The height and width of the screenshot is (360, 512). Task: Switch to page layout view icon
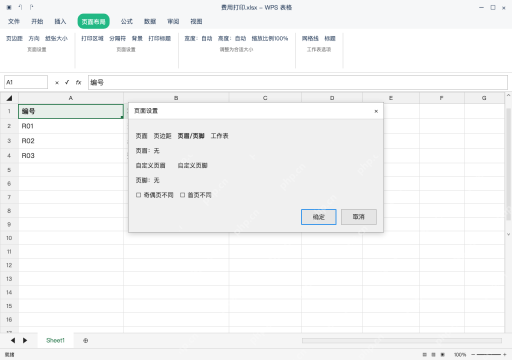coord(433,355)
